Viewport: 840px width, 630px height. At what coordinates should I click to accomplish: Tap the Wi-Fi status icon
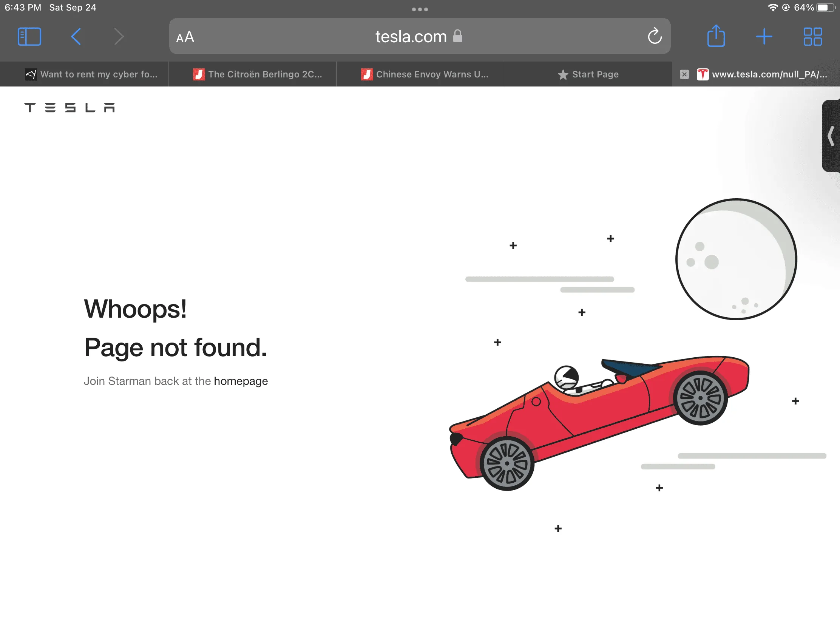pos(772,8)
